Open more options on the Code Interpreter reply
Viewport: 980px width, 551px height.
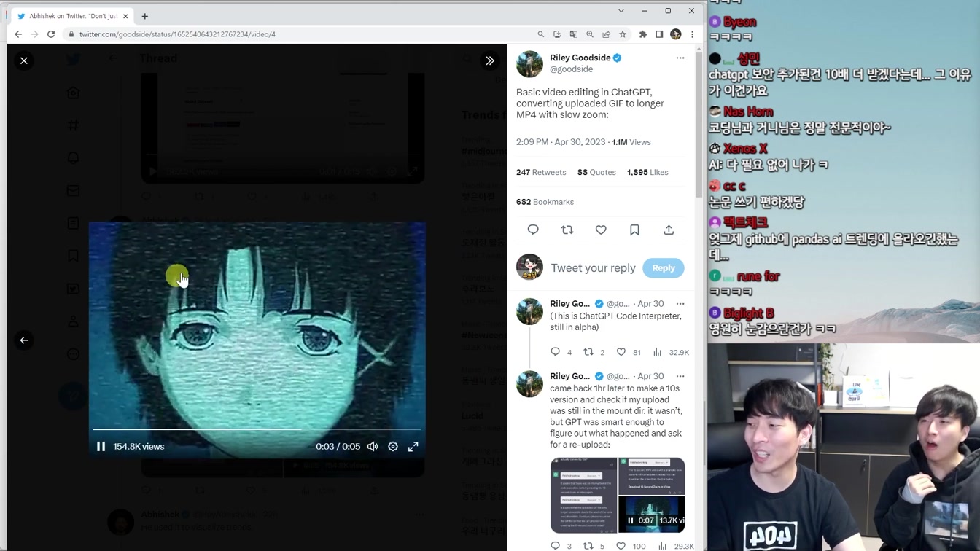click(680, 304)
